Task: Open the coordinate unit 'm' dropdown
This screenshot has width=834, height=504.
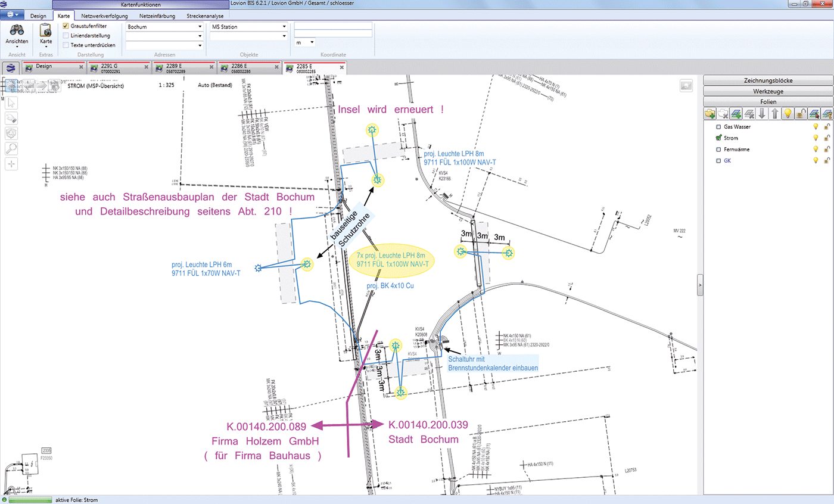Action: [312, 43]
